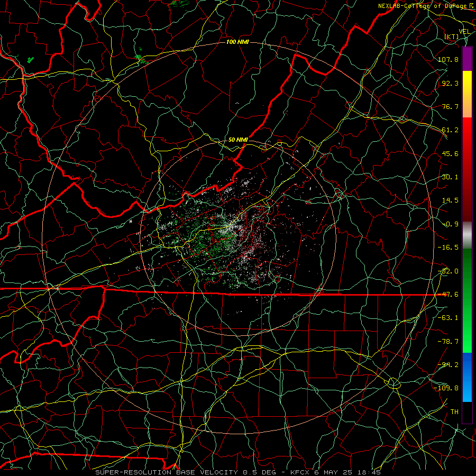Click the gray near-zero segment of the color bar
Screen dimensions: 476x476
click(x=467, y=235)
